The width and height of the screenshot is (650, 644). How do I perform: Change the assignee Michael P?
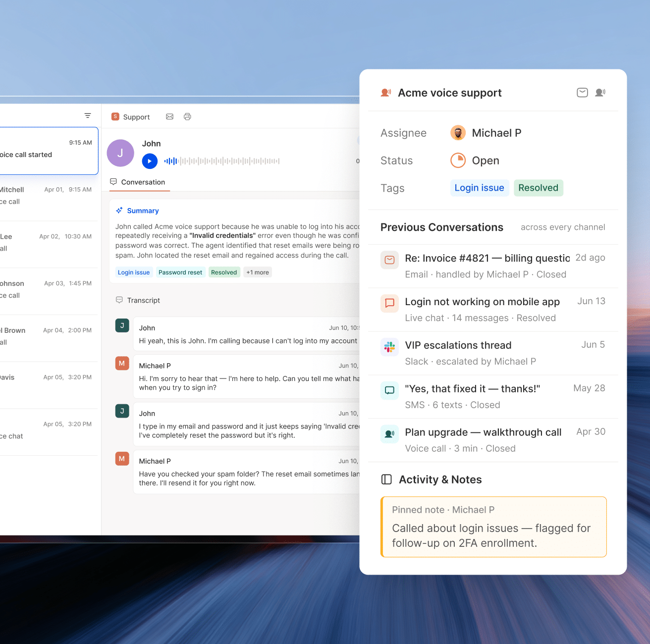486,133
